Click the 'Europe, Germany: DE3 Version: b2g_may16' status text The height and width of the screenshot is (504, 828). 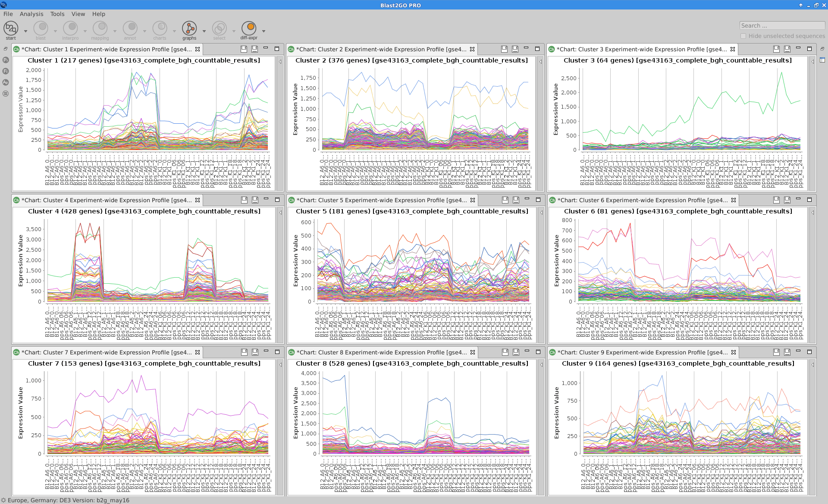(x=69, y=500)
